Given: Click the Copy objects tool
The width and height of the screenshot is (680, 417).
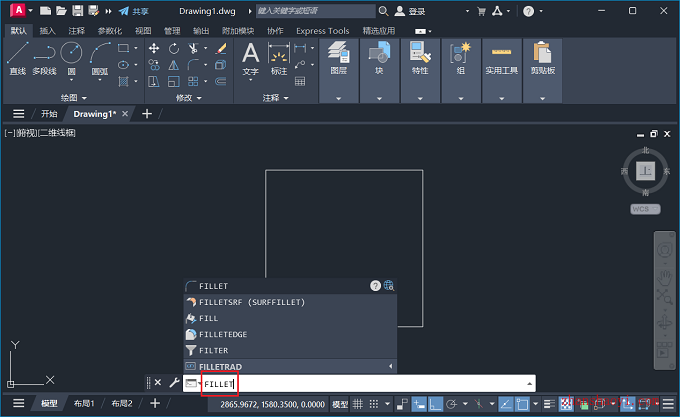Looking at the screenshot, I should [154, 65].
